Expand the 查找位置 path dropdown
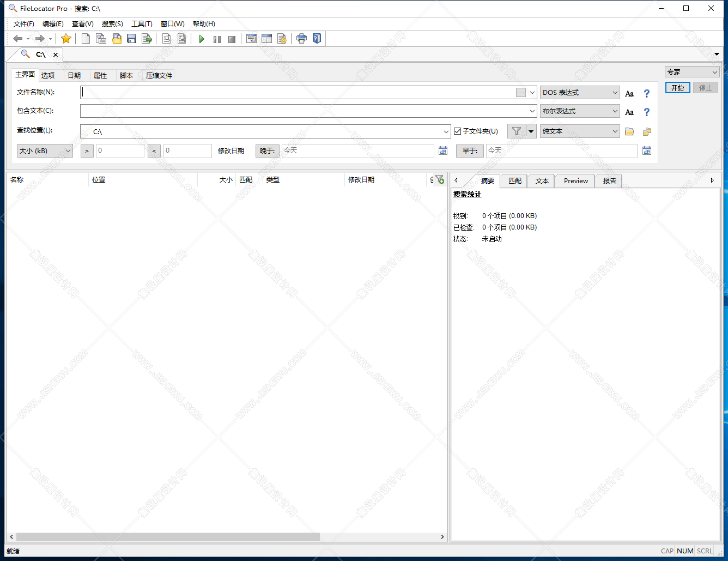This screenshot has width=728, height=561. [x=446, y=131]
